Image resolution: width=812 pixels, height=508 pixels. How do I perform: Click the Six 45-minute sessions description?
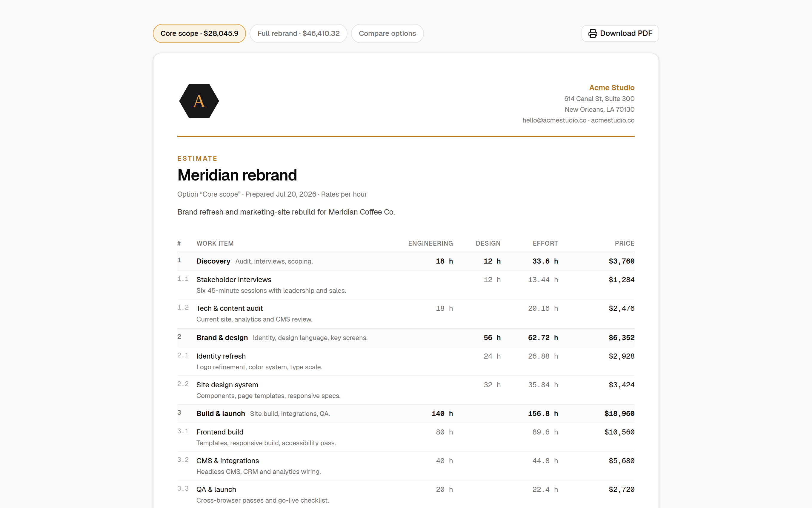point(271,291)
